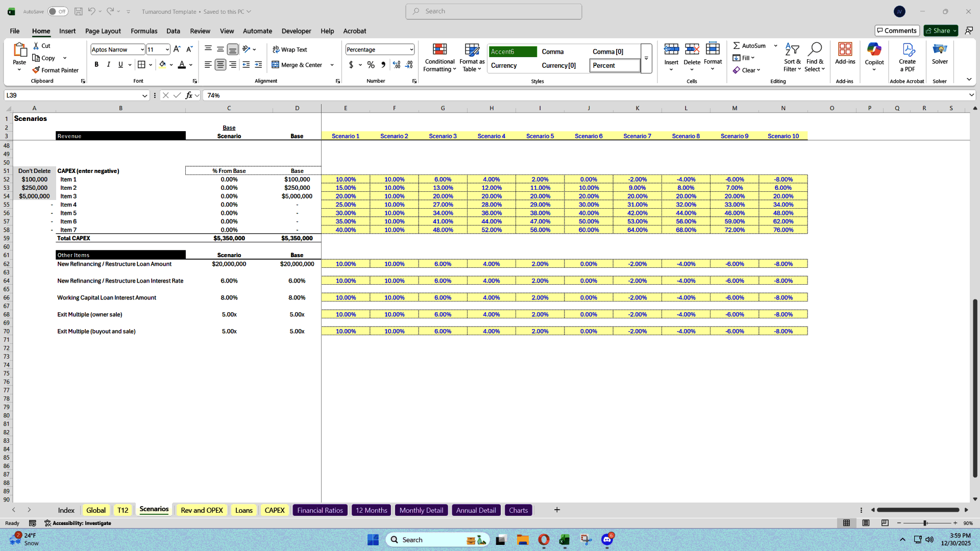Screen dimensions: 980x551
Task: Activate the Format Painter tool
Action: (x=56, y=70)
